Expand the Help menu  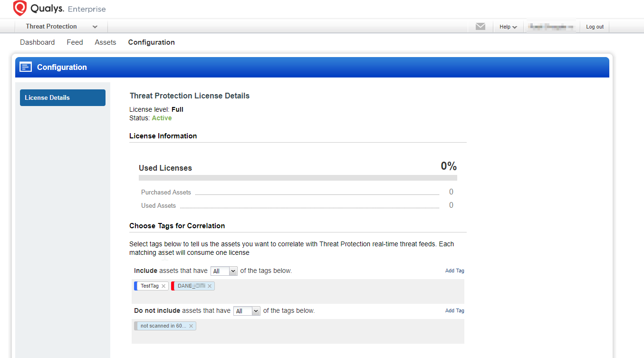tap(508, 27)
